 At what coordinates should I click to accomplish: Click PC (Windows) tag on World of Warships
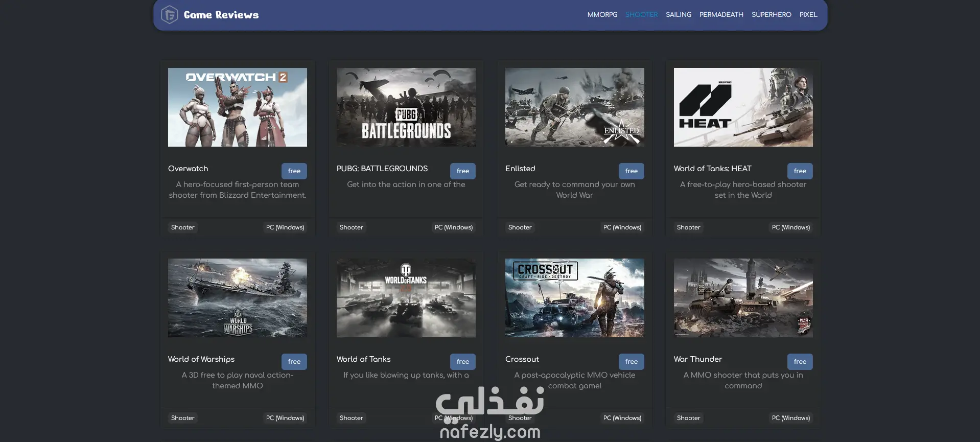pyautogui.click(x=285, y=418)
